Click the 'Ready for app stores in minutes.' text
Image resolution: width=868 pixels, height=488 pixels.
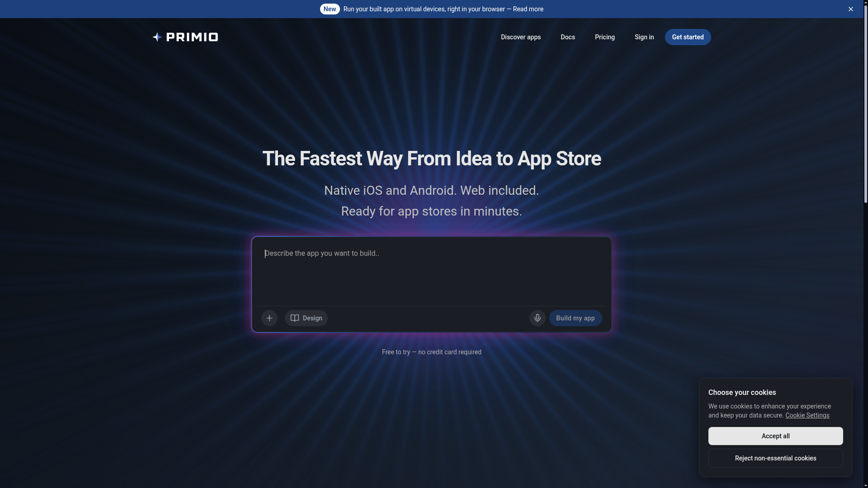click(x=432, y=211)
